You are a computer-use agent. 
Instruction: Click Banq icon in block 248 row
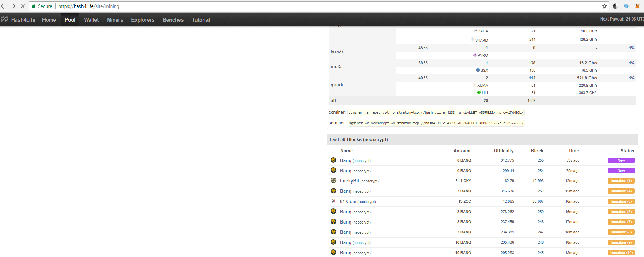click(x=333, y=221)
